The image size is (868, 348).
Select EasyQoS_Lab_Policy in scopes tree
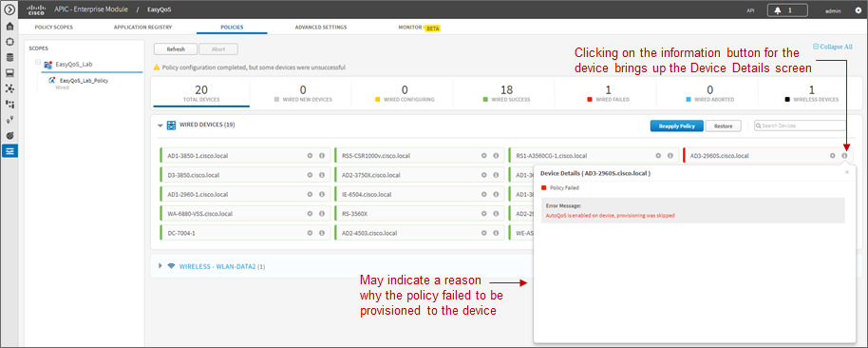pos(84,81)
